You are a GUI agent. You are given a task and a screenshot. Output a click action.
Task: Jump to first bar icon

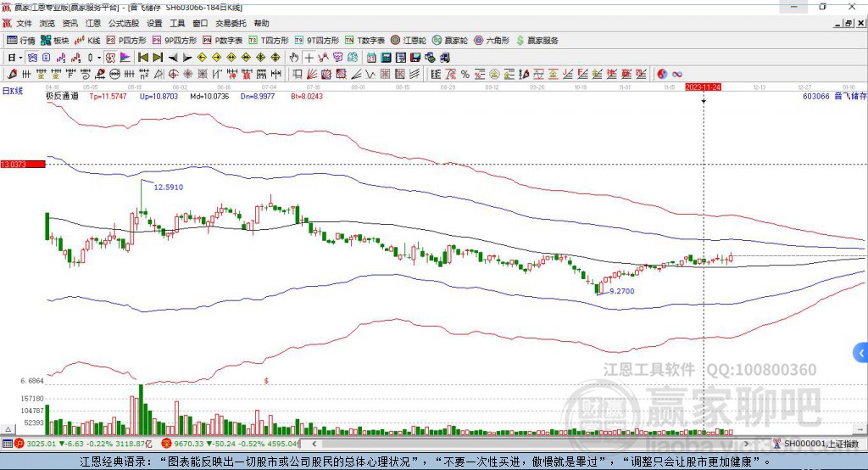click(x=142, y=58)
